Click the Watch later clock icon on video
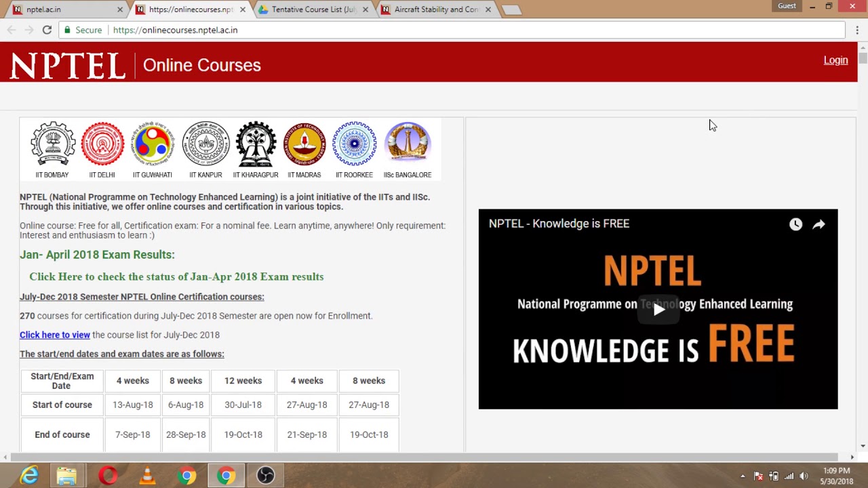Image resolution: width=868 pixels, height=488 pixels. (x=795, y=224)
